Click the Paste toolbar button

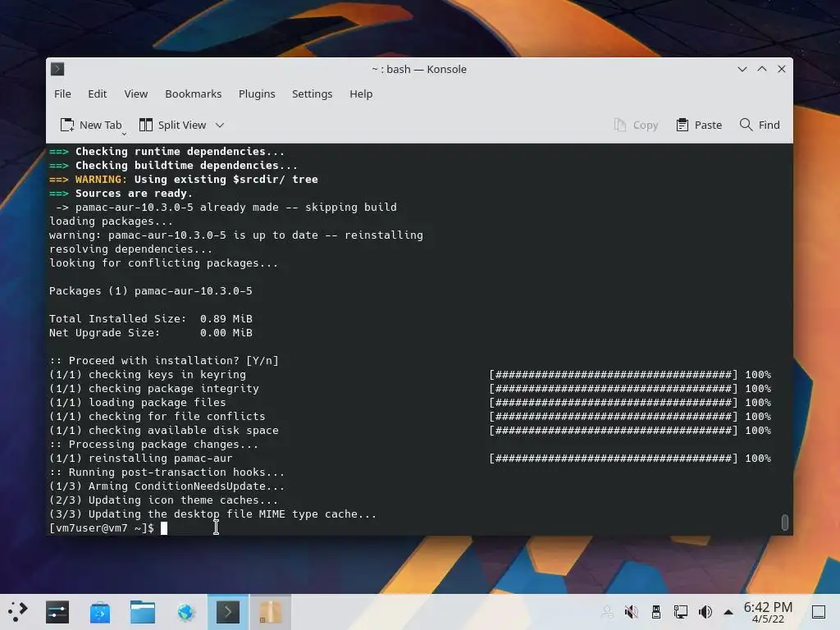click(x=699, y=125)
